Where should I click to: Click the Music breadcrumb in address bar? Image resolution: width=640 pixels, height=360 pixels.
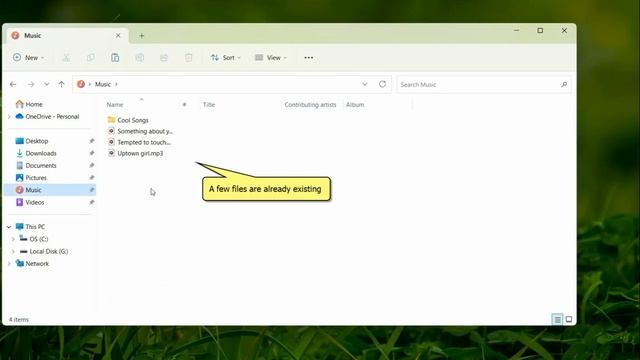pyautogui.click(x=103, y=84)
